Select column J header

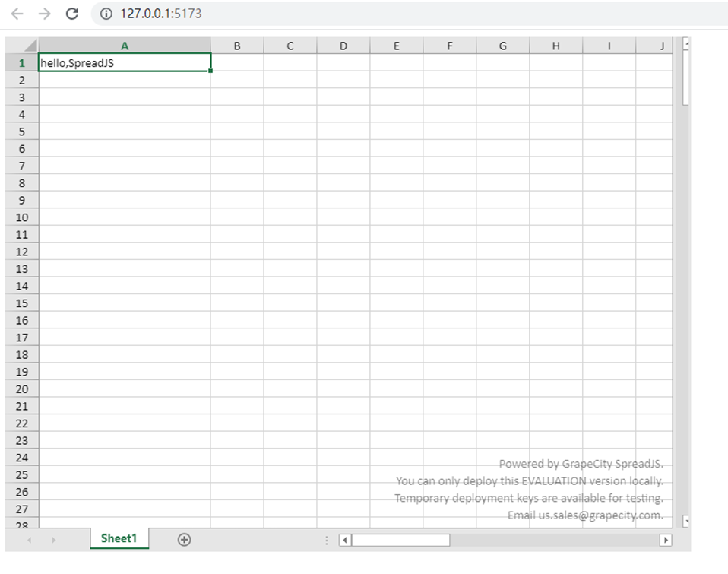[654, 46]
